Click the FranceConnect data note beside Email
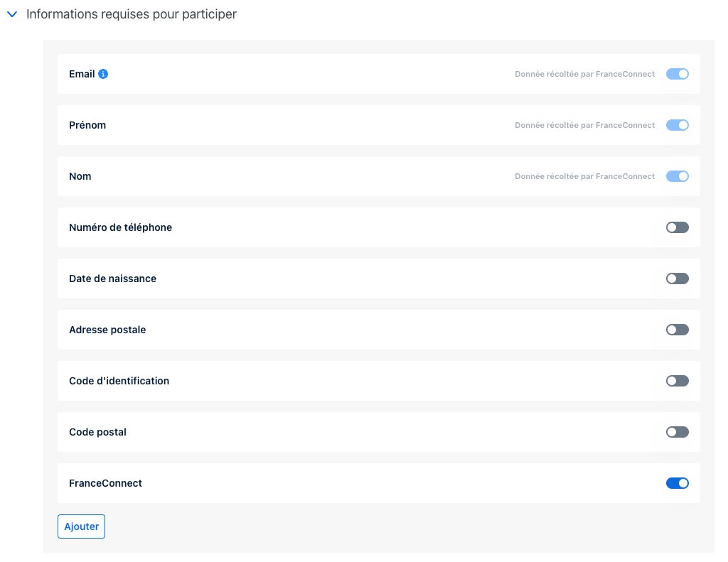 (584, 74)
